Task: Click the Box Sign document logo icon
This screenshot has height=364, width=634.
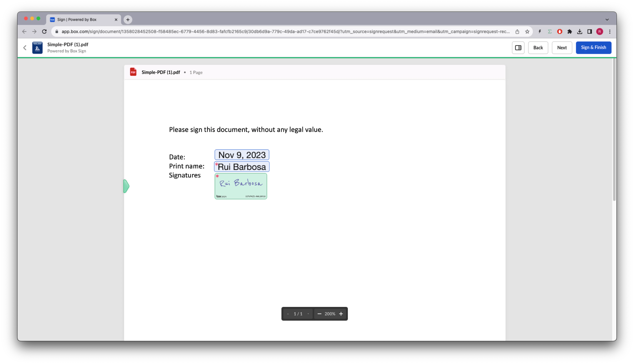Action: pyautogui.click(x=37, y=48)
